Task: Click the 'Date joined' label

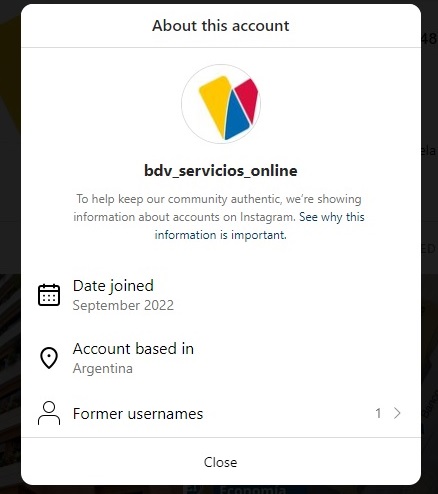Action: [x=113, y=286]
